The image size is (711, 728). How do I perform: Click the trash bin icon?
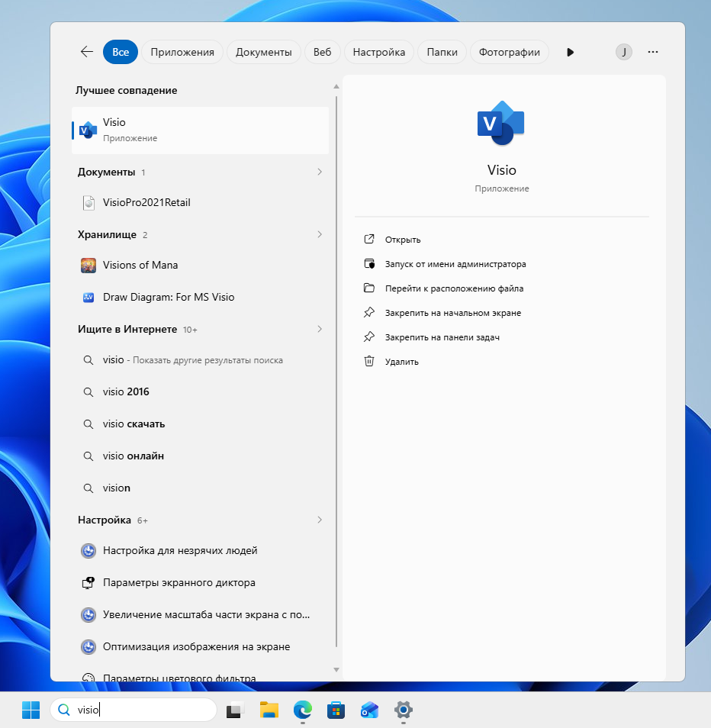369,361
